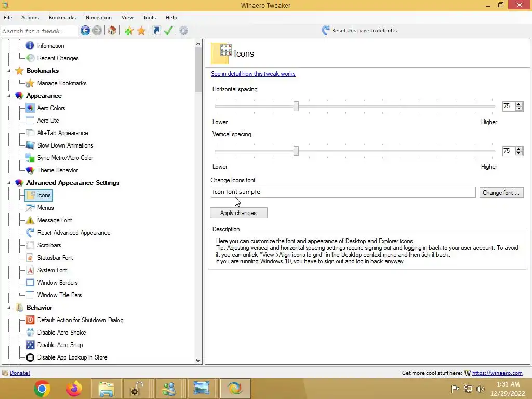Click the export shortcut arrow toolbar icon

click(156, 31)
